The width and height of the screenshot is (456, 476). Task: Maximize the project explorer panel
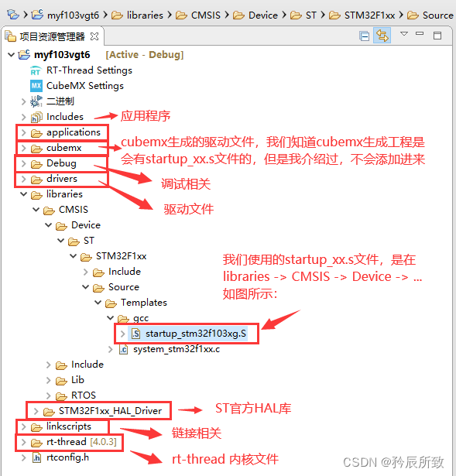point(437,36)
